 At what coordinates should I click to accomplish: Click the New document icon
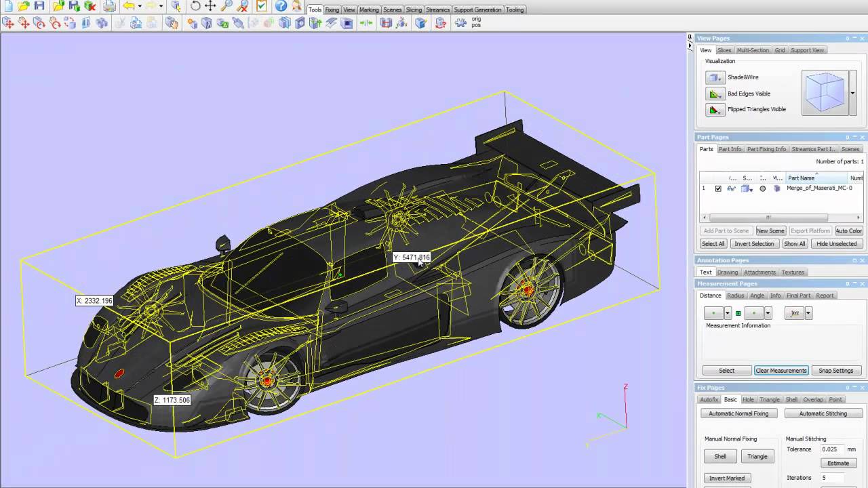(8, 6)
